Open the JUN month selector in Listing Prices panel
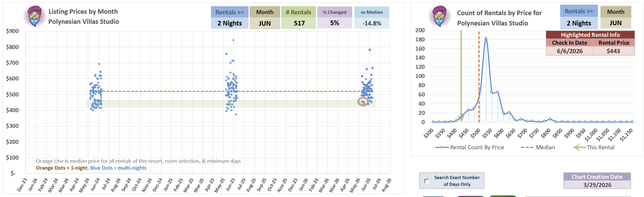Image resolution: width=644 pixels, height=197 pixels. coord(265,24)
